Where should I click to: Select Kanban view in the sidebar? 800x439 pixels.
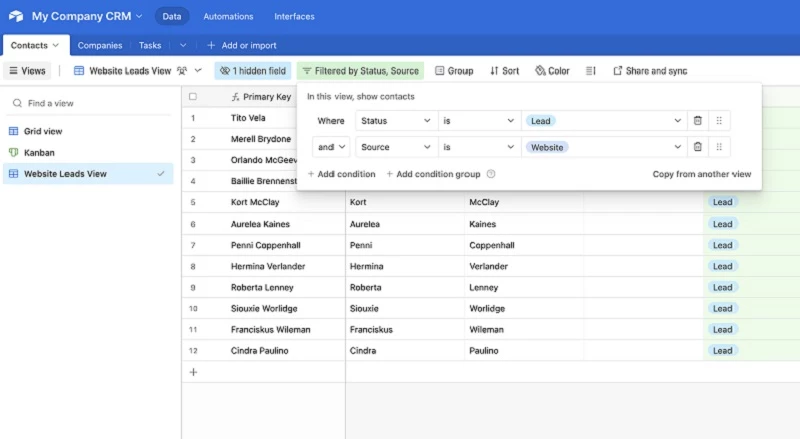88,153
